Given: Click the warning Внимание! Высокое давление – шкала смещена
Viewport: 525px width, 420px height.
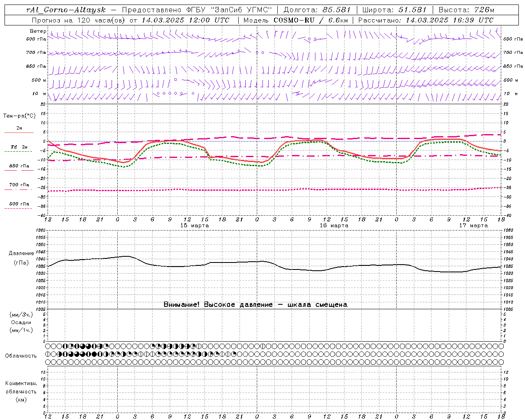Looking at the screenshot, I should (255, 305).
